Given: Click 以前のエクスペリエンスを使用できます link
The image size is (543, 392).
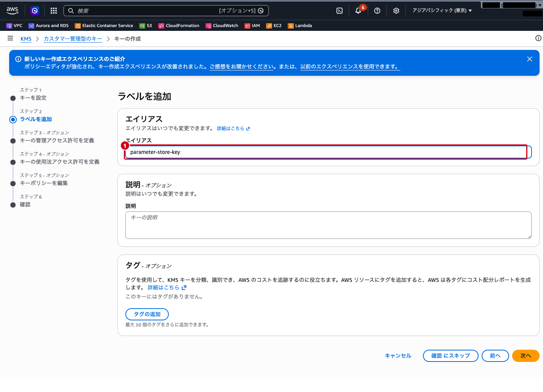Looking at the screenshot, I should 350,67.
